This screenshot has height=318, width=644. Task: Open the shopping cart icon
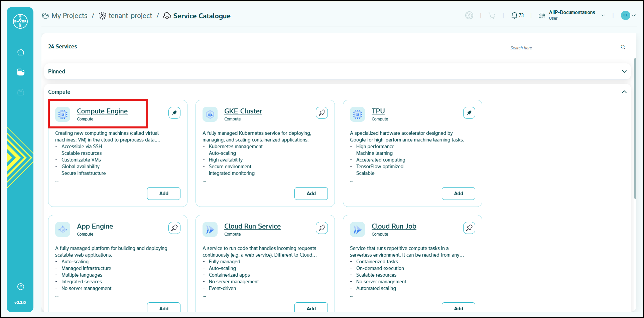click(x=492, y=16)
